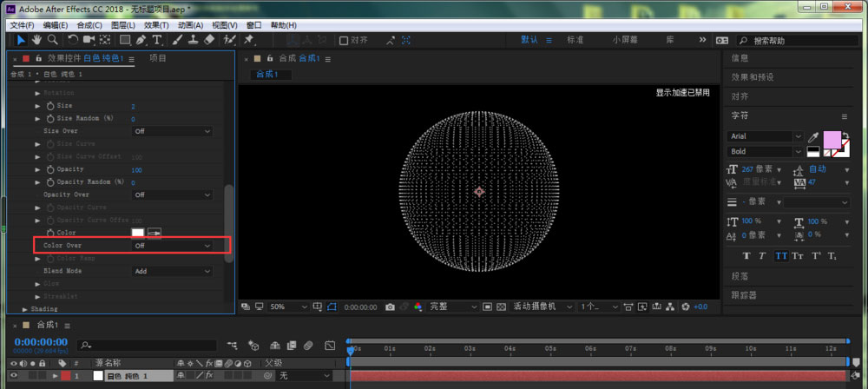Screen dimensions: 868x389
Task: Open the 效果和预设 panel
Action: [x=752, y=77]
